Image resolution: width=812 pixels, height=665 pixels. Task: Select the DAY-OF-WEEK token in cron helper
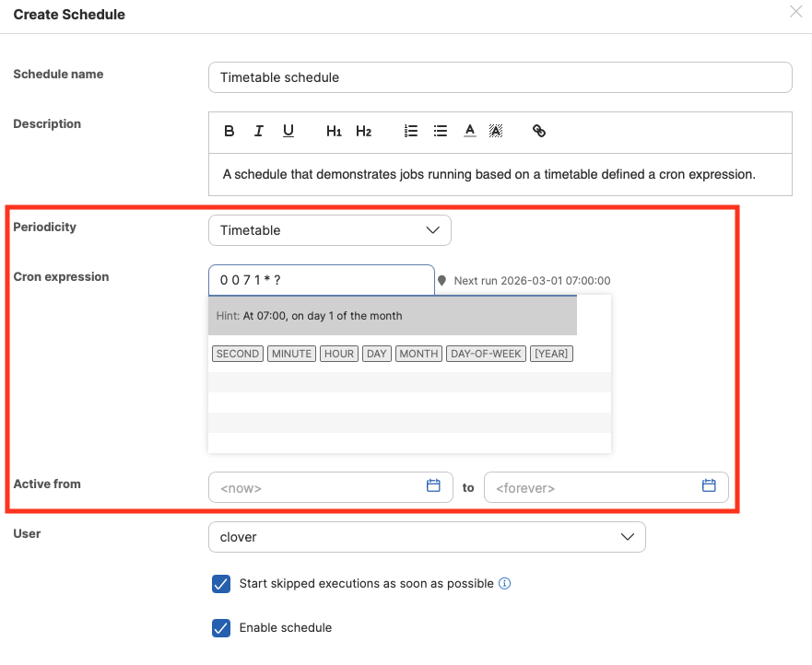(x=486, y=353)
